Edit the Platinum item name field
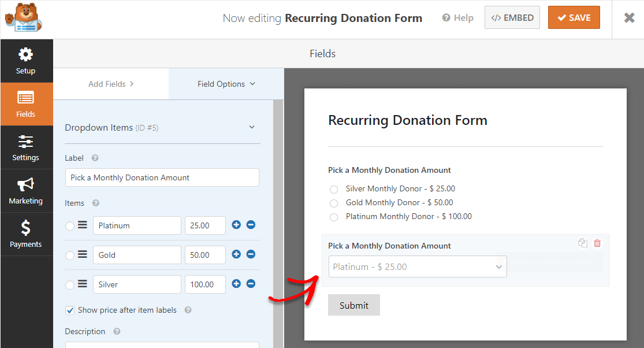This screenshot has height=348, width=644. point(137,225)
